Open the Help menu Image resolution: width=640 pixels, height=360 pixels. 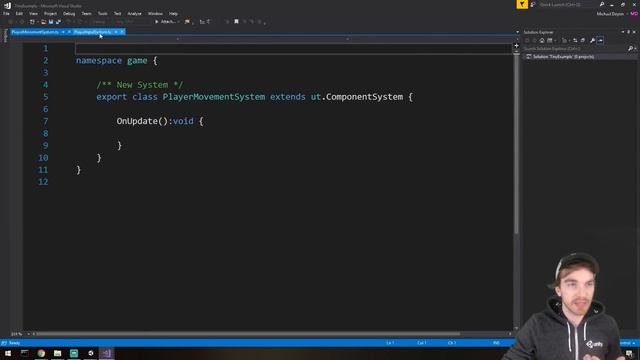point(173,13)
